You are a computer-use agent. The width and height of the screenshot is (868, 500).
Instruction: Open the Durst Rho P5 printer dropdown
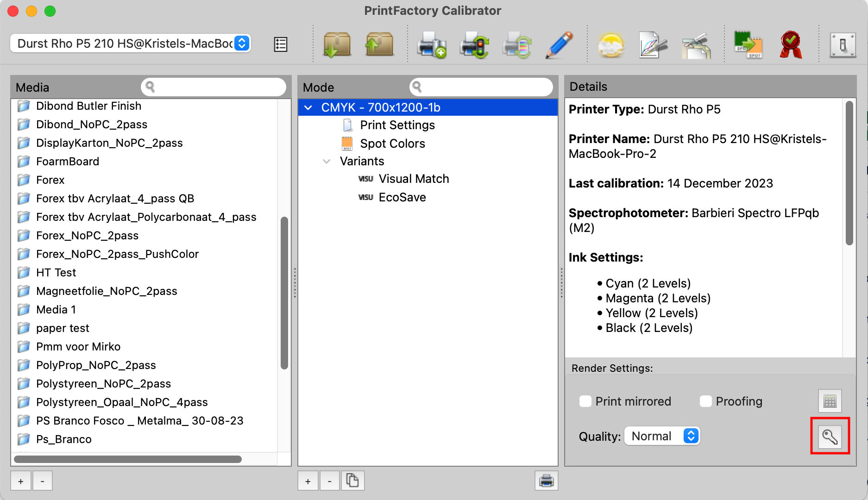131,44
